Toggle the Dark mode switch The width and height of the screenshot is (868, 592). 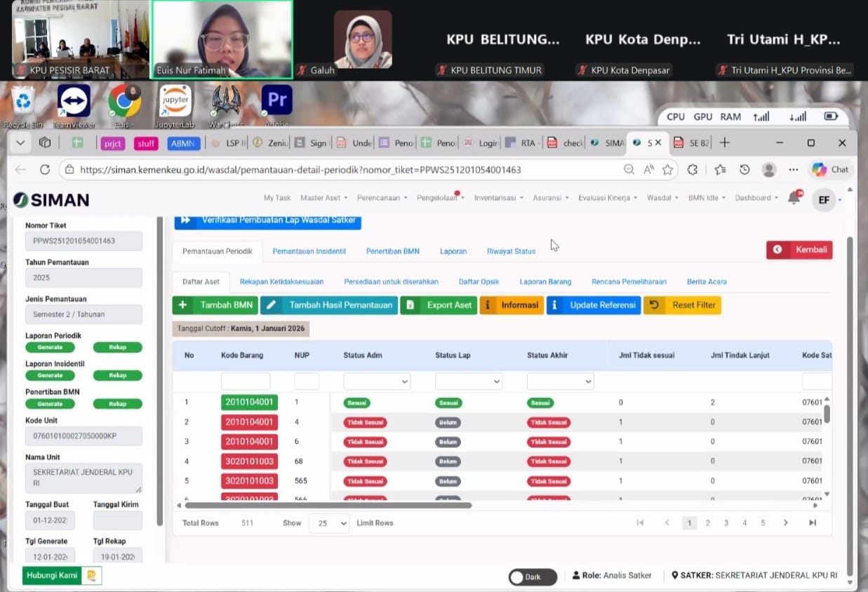[x=532, y=577]
